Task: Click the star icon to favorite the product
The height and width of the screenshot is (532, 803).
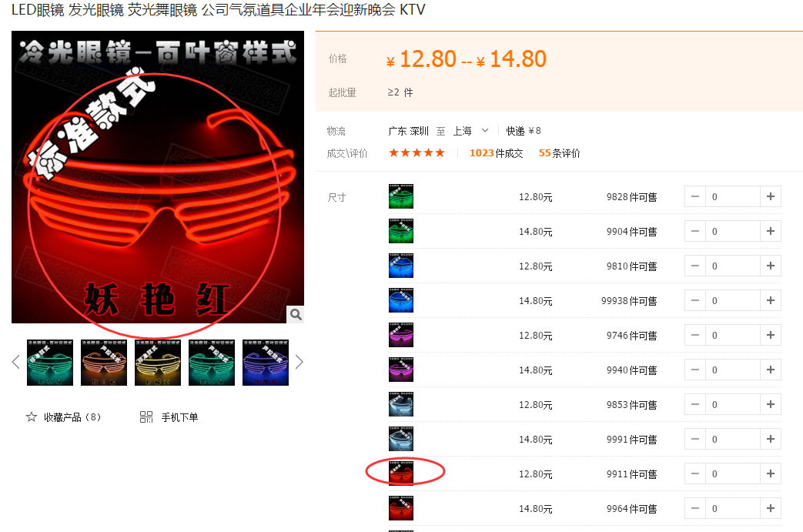Action: click(32, 417)
